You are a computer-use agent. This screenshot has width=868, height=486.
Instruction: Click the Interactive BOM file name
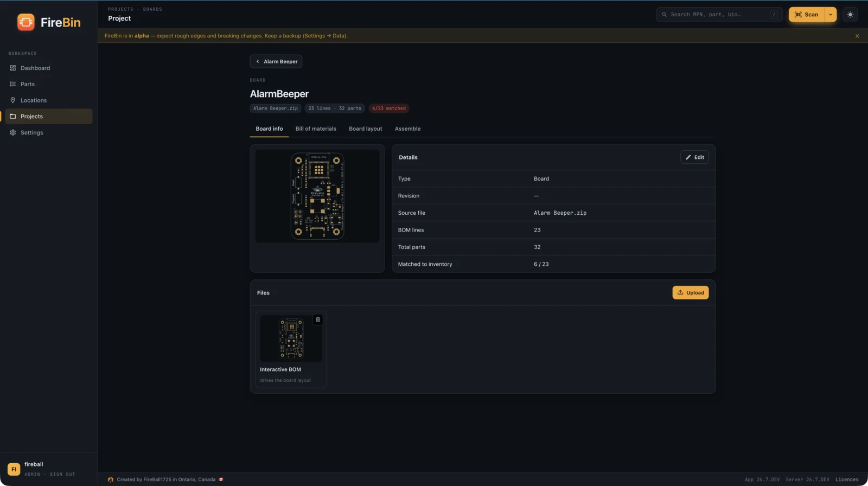(280, 369)
